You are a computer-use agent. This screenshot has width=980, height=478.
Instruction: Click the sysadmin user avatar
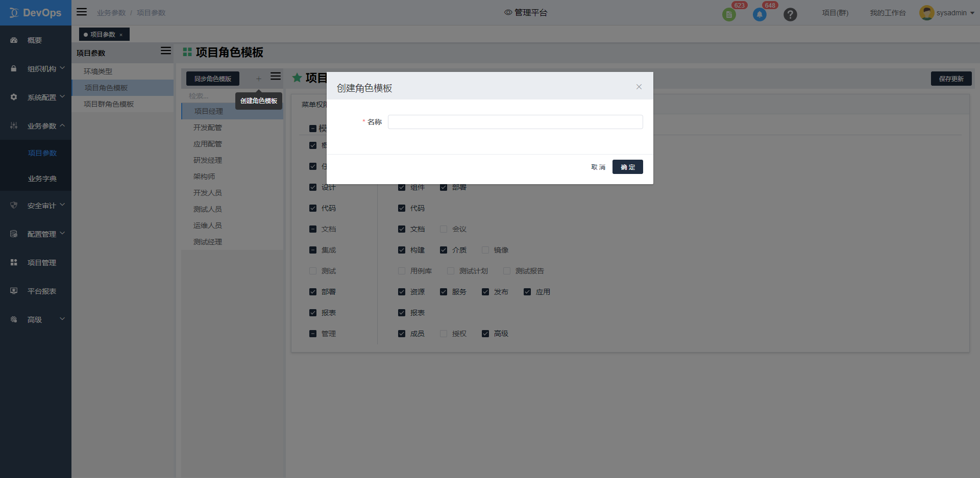coord(926,13)
